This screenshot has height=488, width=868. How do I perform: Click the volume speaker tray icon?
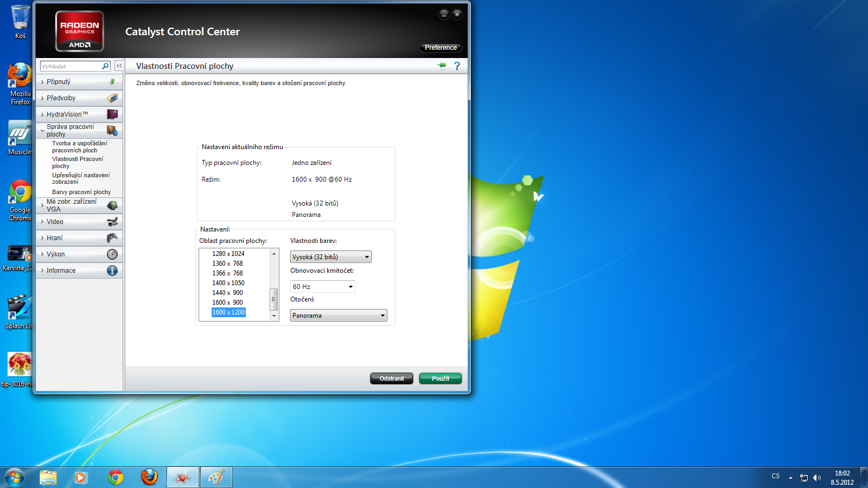click(817, 478)
